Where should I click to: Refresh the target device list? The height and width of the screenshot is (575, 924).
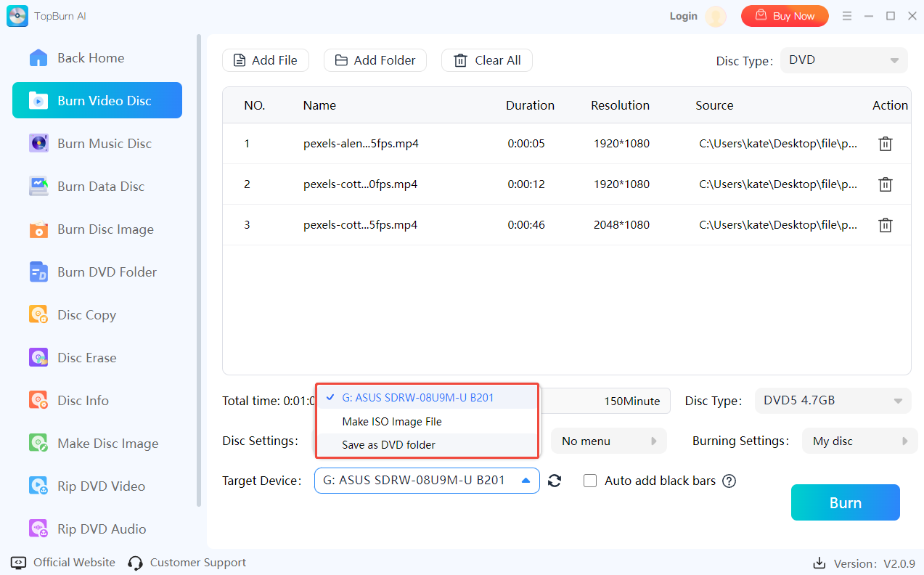[x=555, y=481]
